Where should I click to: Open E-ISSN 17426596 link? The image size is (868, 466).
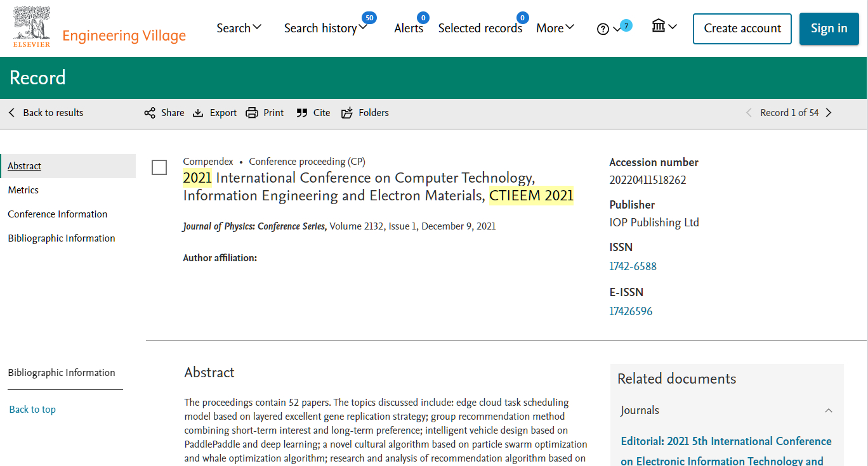click(x=631, y=311)
